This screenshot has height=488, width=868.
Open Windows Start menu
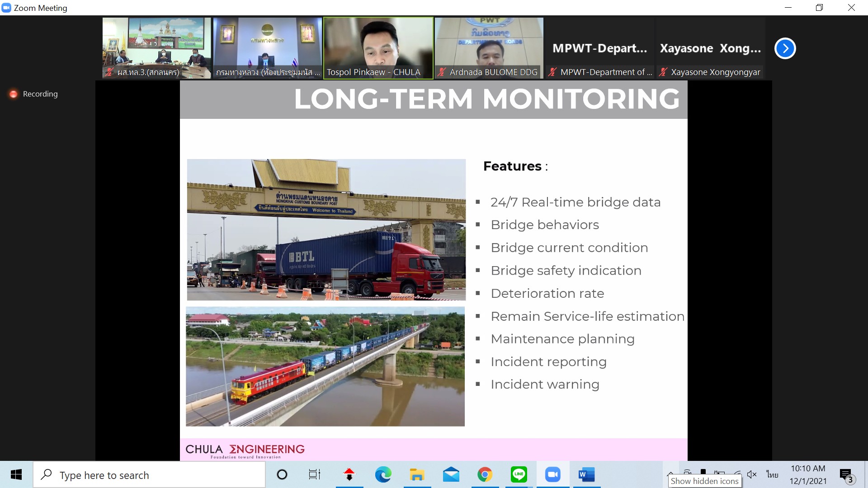[16, 474]
